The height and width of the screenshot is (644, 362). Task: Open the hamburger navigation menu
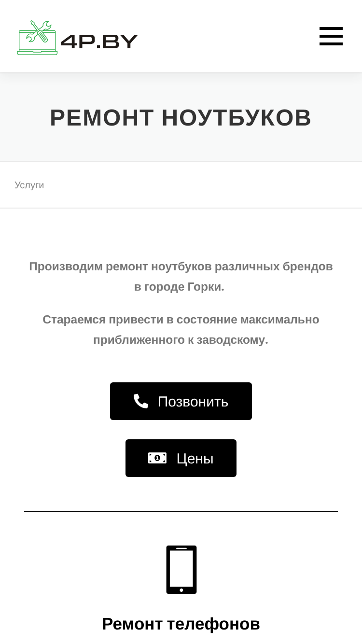coord(331,36)
